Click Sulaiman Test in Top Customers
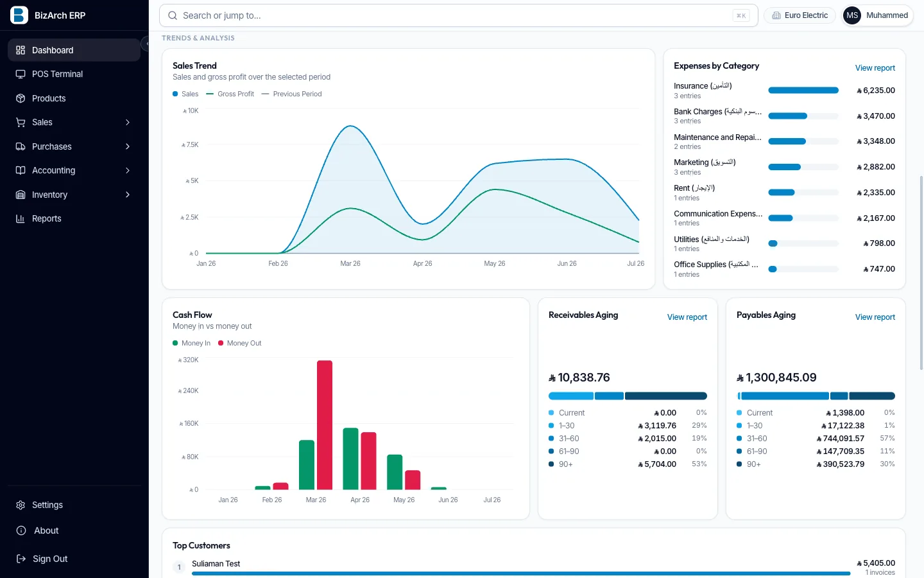The height and width of the screenshot is (578, 924). click(216, 564)
